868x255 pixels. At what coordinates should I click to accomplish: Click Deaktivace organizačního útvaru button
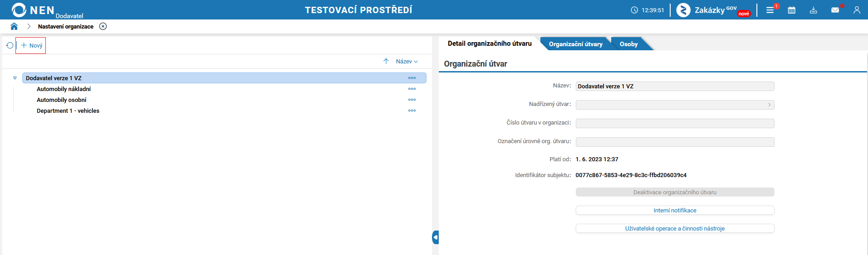coord(675,192)
